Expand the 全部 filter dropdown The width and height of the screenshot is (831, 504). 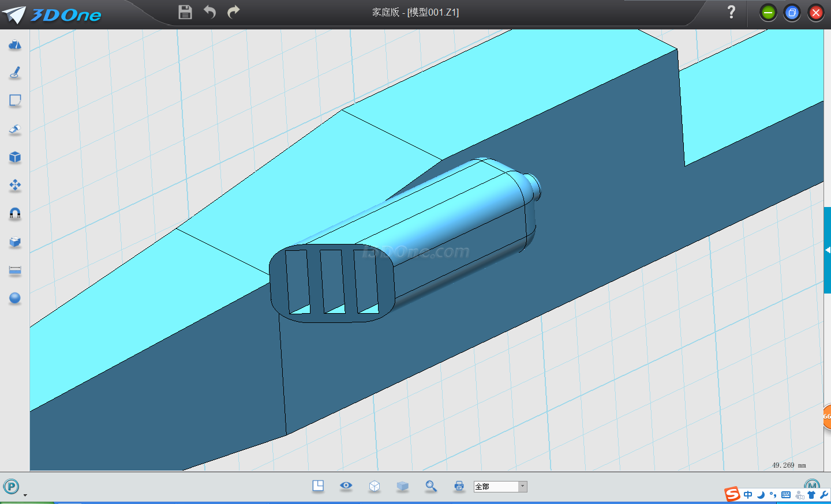[x=522, y=486]
